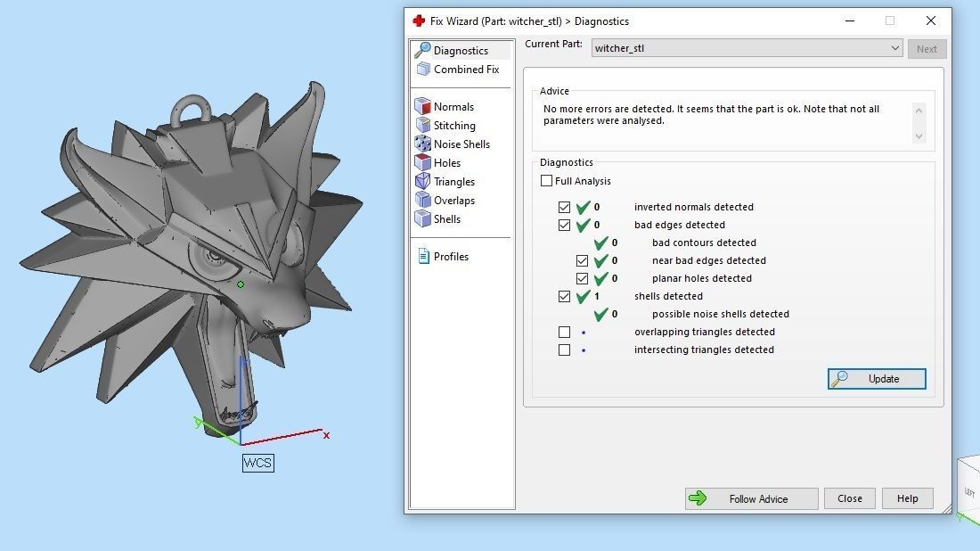
Task: Uncheck shells detected checkbox
Action: tap(564, 296)
